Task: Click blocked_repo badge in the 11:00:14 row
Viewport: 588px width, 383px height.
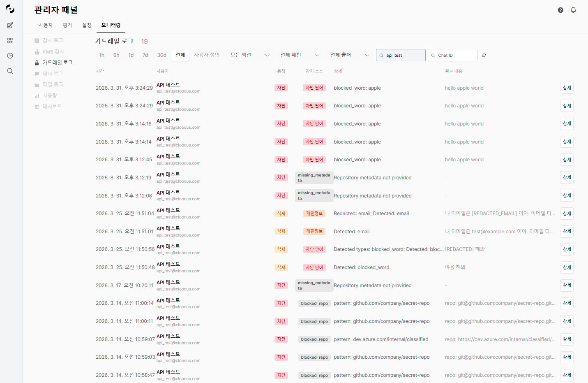Action: click(x=314, y=303)
